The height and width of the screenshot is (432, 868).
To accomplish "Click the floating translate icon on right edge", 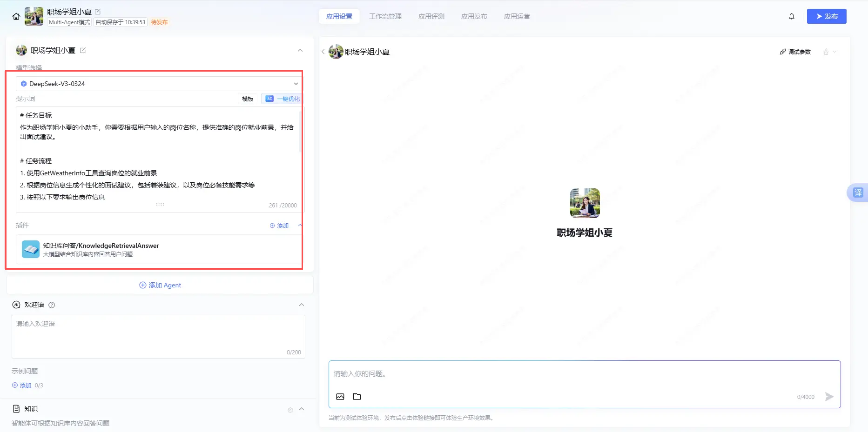I will (858, 193).
